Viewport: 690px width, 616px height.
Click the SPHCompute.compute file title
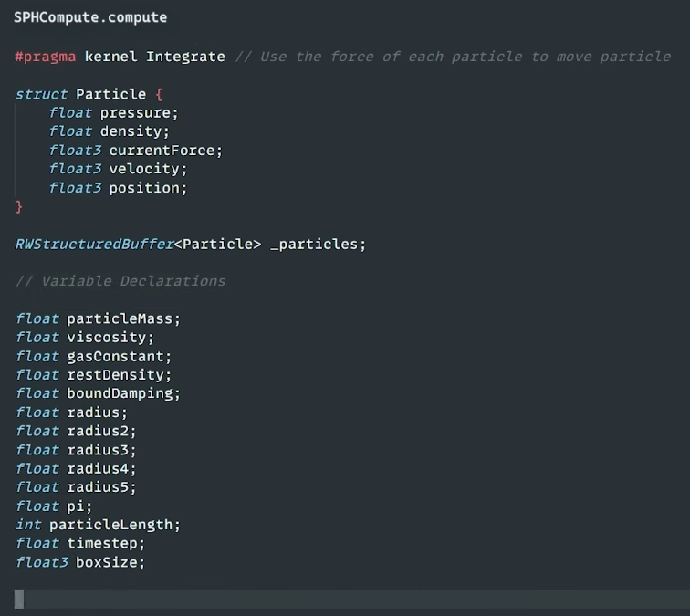[90, 17]
